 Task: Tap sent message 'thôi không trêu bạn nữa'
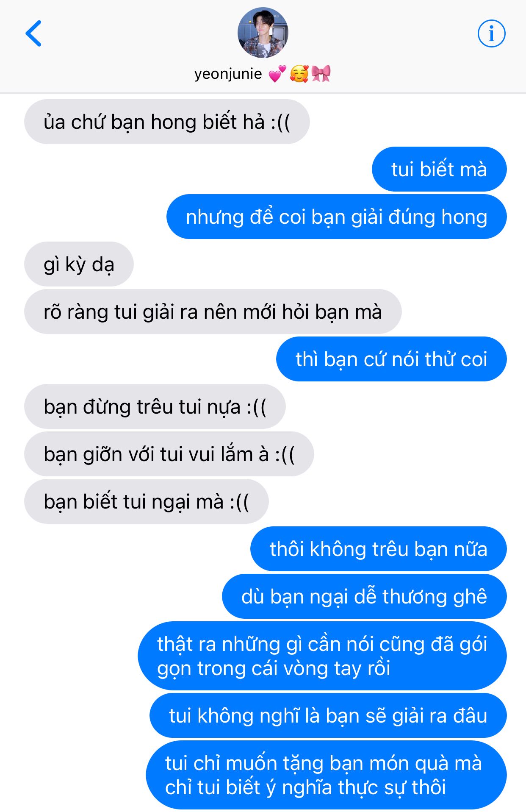pyautogui.click(x=379, y=549)
